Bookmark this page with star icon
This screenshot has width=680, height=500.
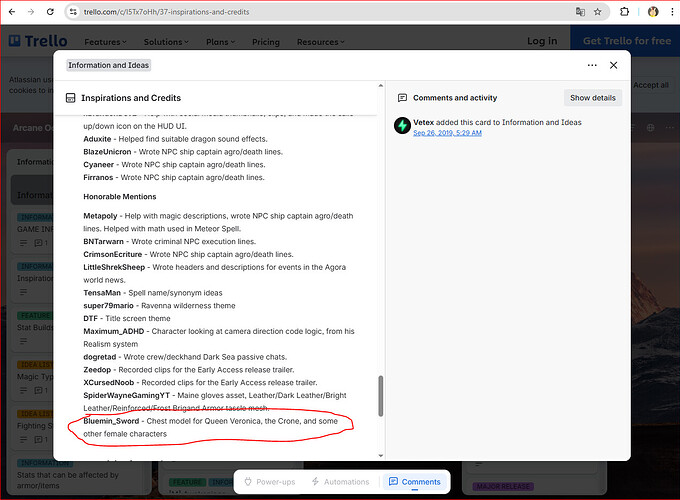598,12
